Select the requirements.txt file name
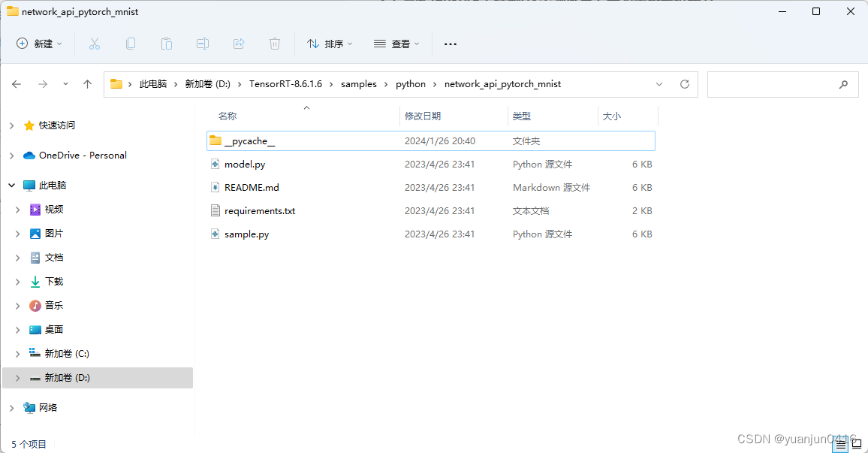Viewport: 868px width, 453px height. (x=260, y=211)
